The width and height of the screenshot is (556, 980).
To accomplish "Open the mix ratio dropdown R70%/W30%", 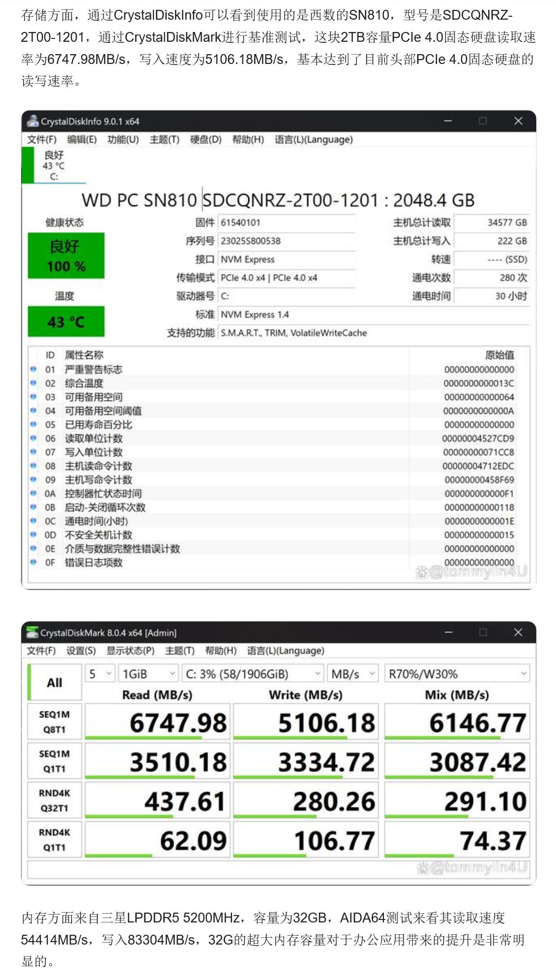I will (457, 674).
